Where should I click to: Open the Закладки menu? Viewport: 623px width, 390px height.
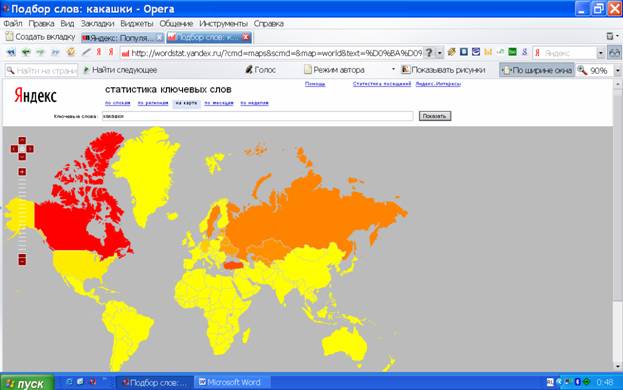tap(97, 23)
